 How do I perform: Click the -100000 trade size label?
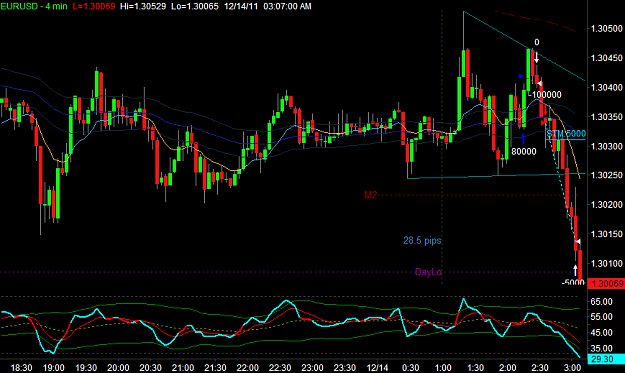pyautogui.click(x=545, y=95)
